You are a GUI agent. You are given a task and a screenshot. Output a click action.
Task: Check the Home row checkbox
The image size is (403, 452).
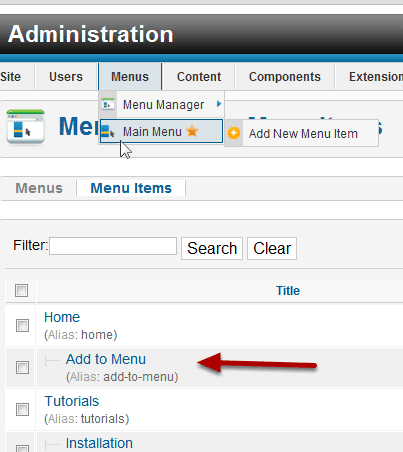click(x=22, y=325)
